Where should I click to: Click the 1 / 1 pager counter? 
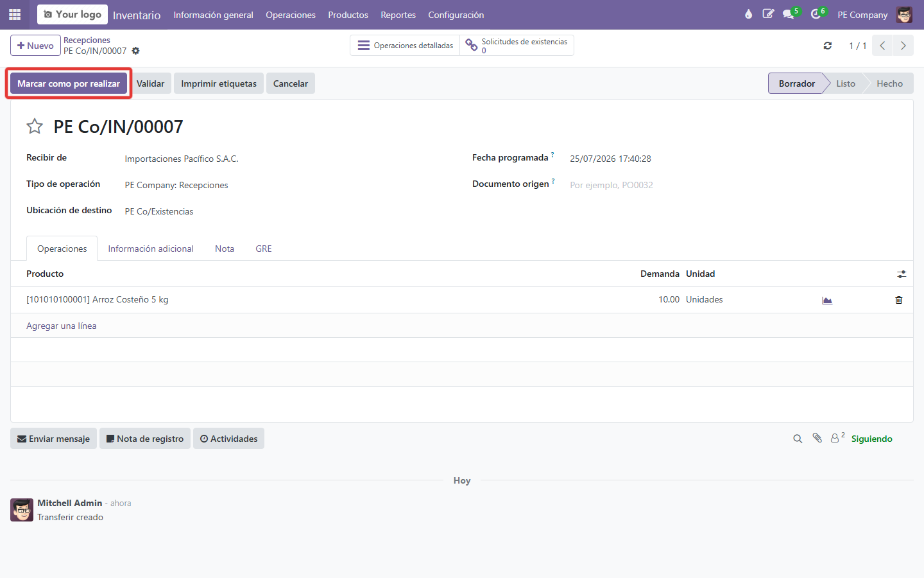[x=857, y=46]
